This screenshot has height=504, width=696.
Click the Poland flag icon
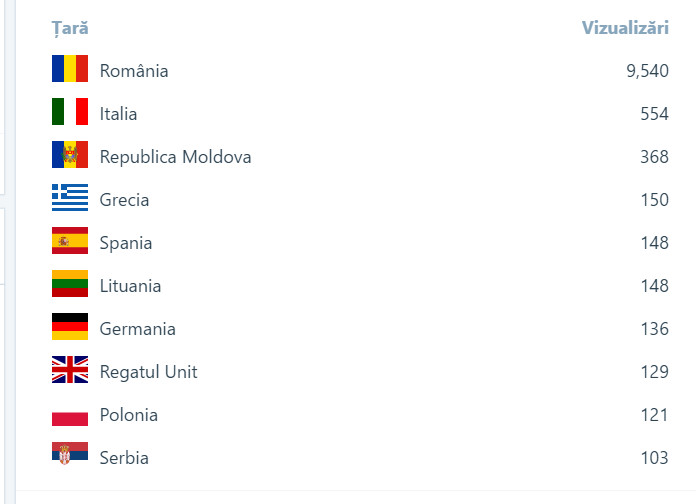(x=70, y=414)
